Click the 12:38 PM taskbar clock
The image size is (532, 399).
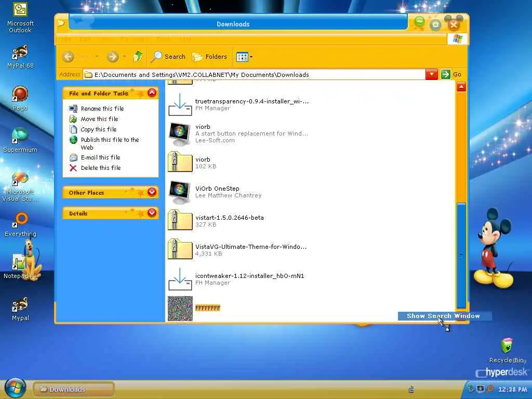[513, 389]
